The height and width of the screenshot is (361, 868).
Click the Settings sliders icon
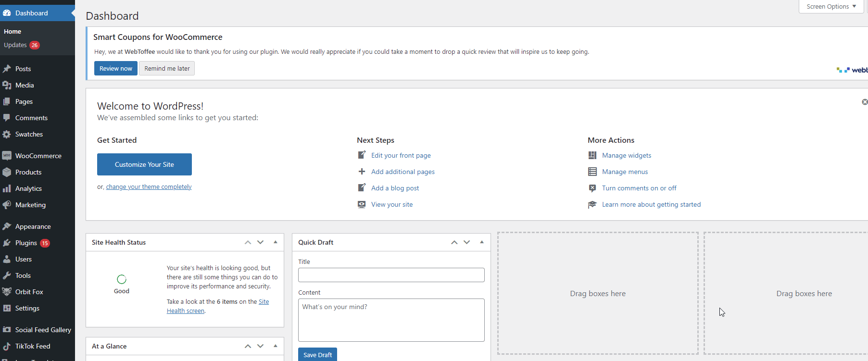pos(7,308)
